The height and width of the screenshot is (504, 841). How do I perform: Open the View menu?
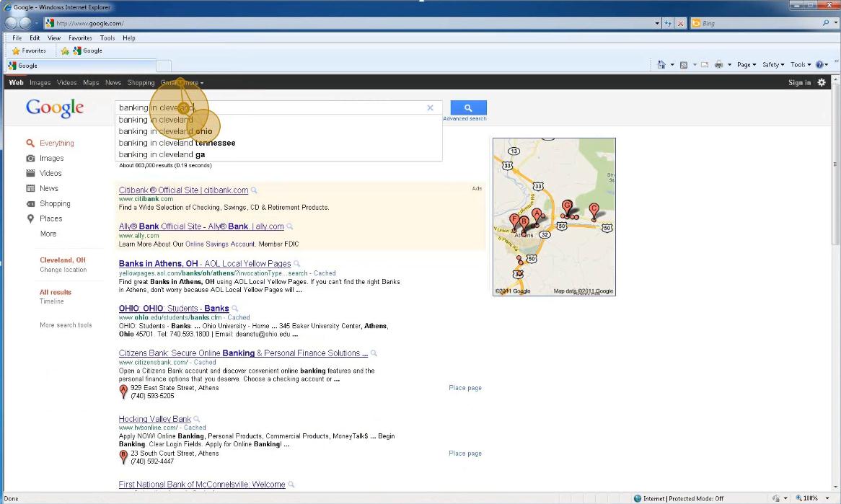54,38
